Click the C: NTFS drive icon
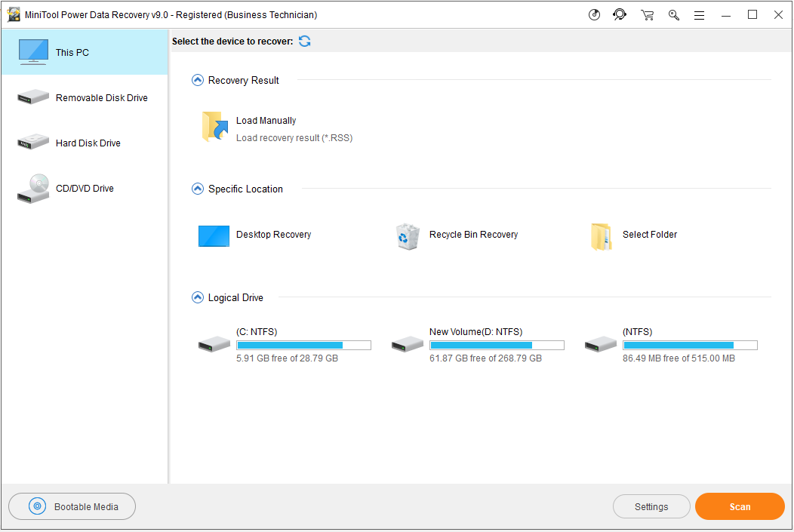 [x=214, y=344]
